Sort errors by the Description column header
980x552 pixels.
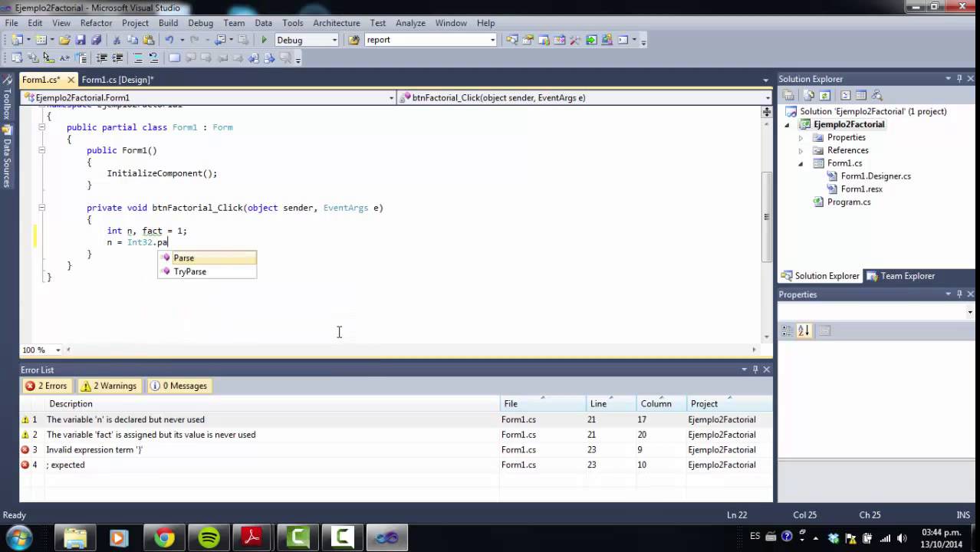click(271, 404)
